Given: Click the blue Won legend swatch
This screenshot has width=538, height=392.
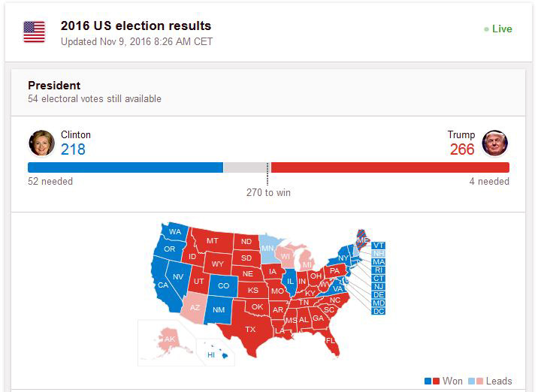Looking at the screenshot, I should tap(428, 381).
